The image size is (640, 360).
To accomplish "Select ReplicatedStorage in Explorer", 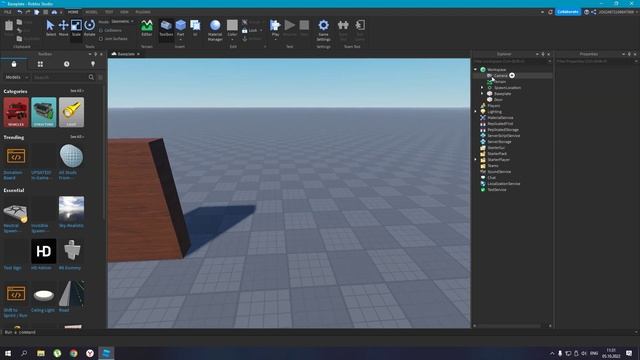I will click(x=502, y=129).
